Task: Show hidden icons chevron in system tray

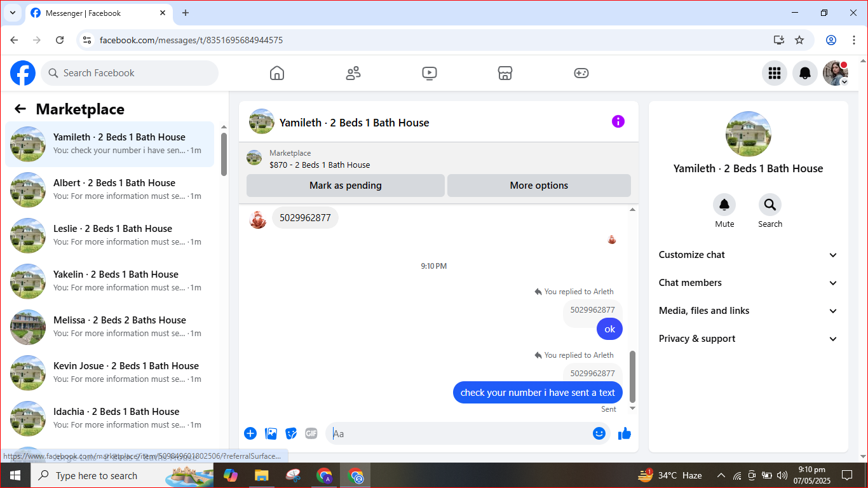Action: [x=721, y=475]
